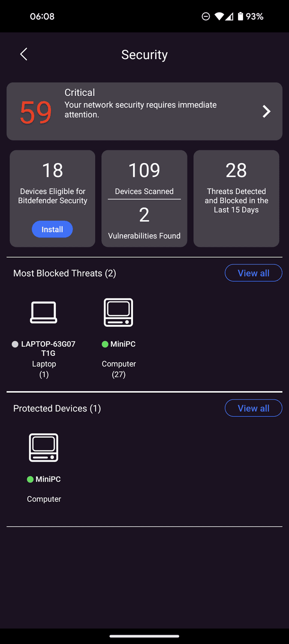289x644 pixels.
Task: Tap the LAPTOP-63G07T1G device name
Action: pyautogui.click(x=48, y=348)
